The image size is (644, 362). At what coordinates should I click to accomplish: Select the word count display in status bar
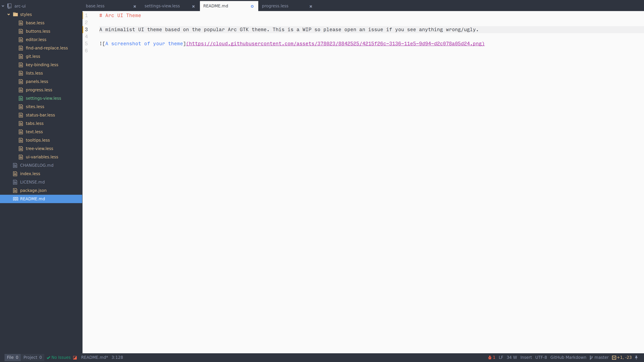511,357
